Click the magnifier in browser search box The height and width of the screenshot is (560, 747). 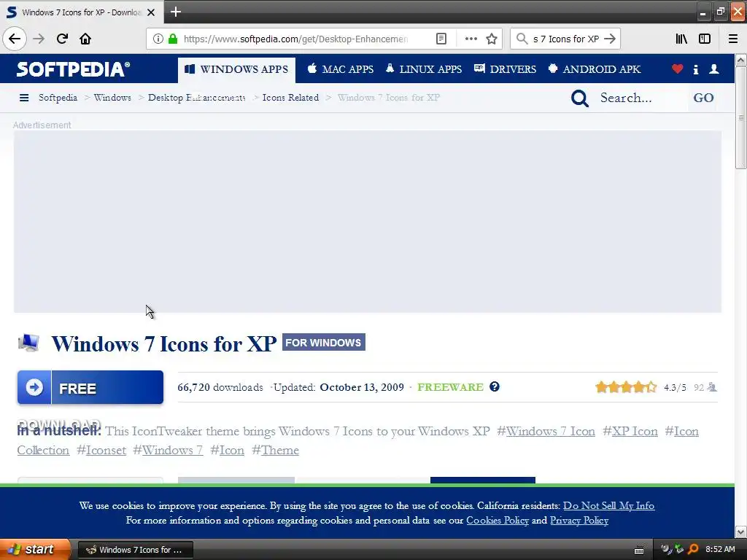point(522,39)
